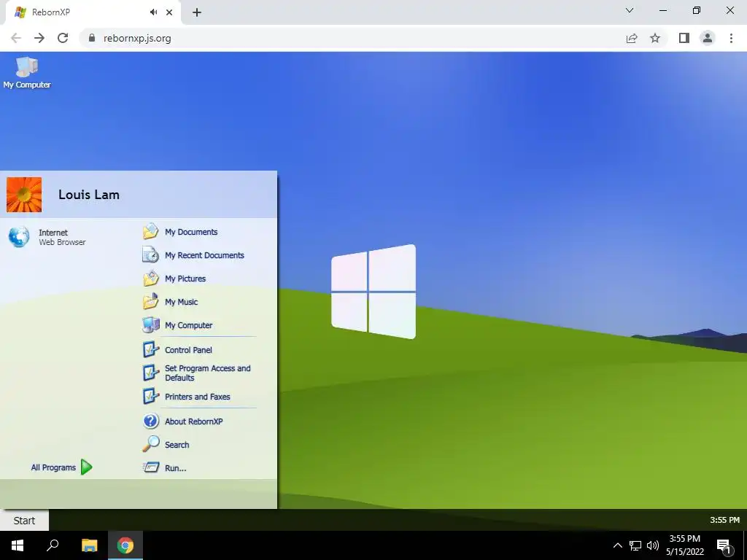
Task: Click Chrome icon in Windows taskbar
Action: pyautogui.click(x=125, y=545)
